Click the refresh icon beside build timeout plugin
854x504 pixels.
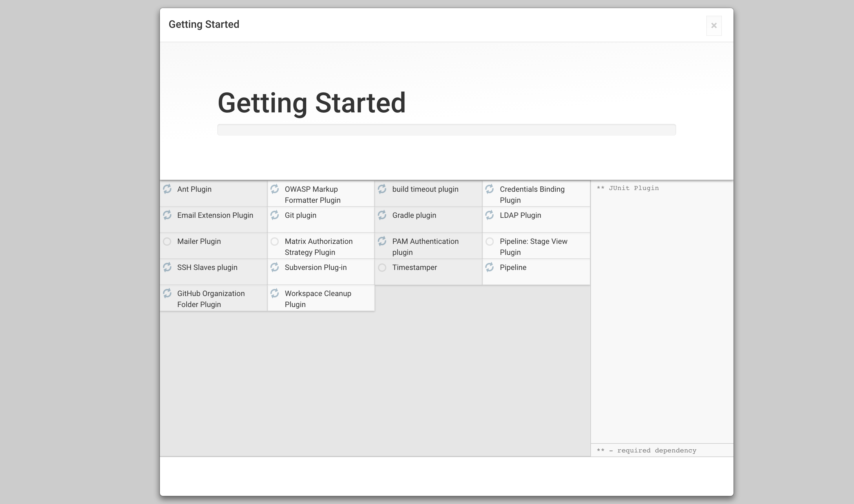tap(382, 189)
